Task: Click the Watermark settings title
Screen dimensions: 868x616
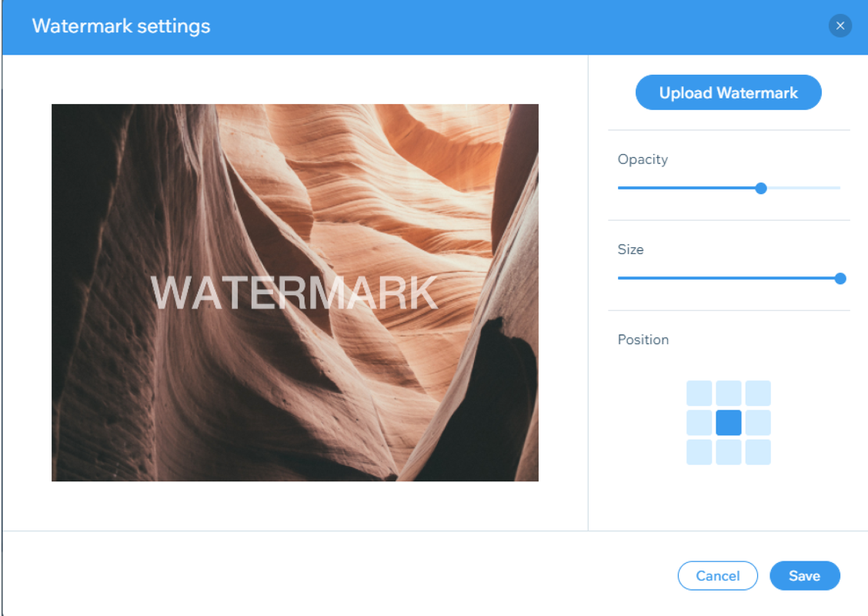Action: [x=122, y=26]
